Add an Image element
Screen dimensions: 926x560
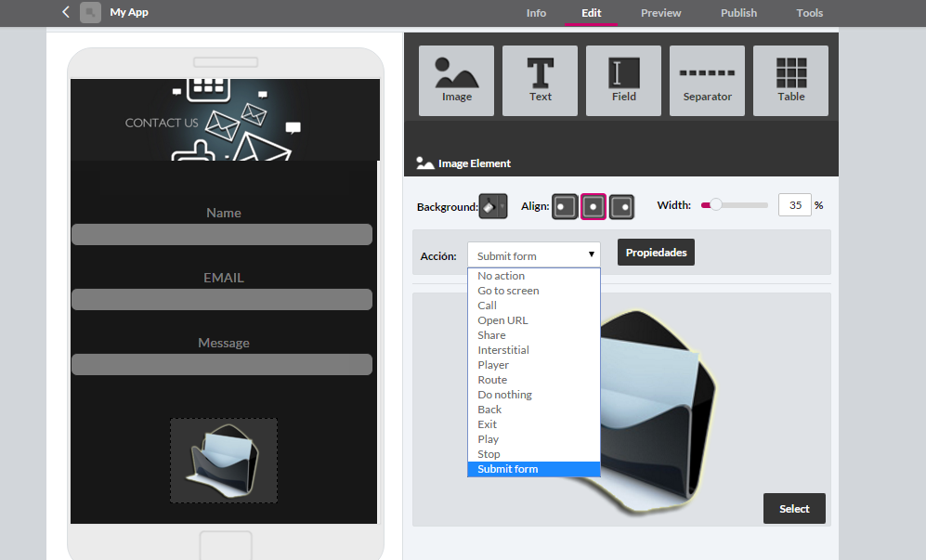457,81
